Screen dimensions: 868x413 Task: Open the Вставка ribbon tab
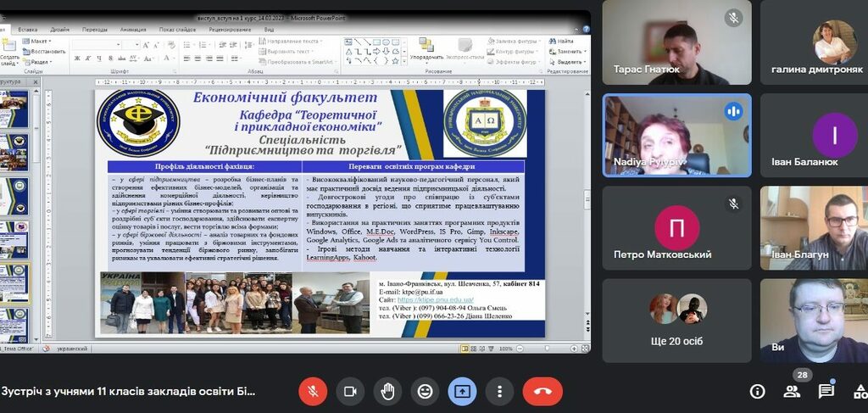point(27,29)
